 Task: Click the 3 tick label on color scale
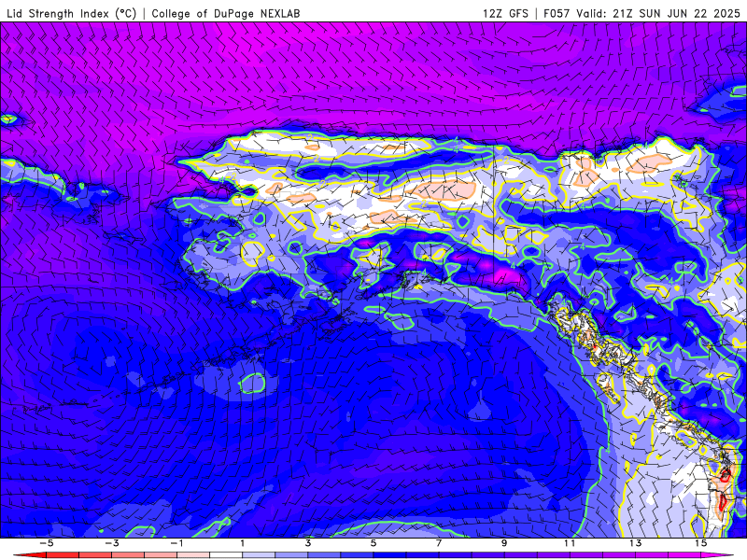(308, 543)
